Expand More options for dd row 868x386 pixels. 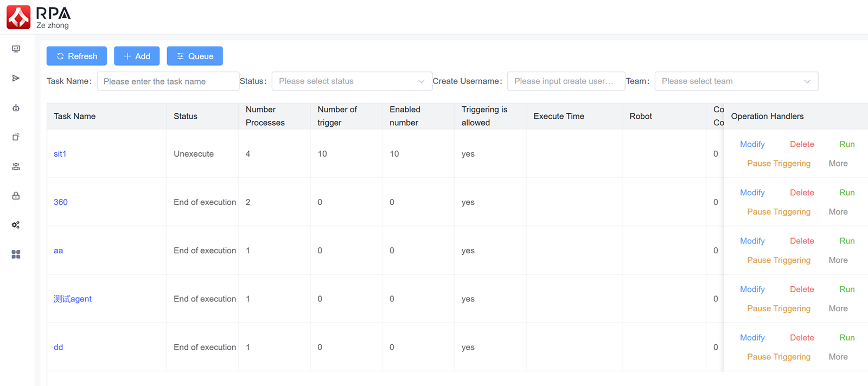838,357
